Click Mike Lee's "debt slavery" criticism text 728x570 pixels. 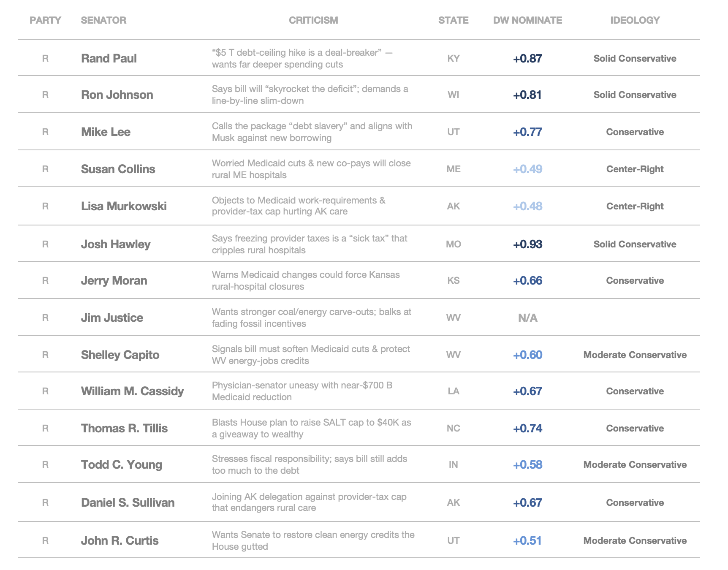coord(312,132)
